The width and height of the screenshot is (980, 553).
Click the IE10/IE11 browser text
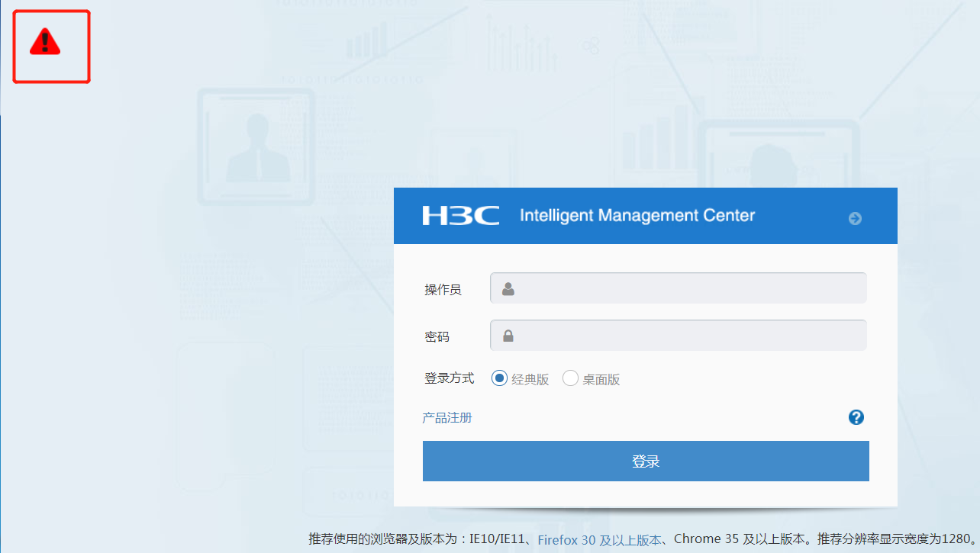pyautogui.click(x=497, y=539)
